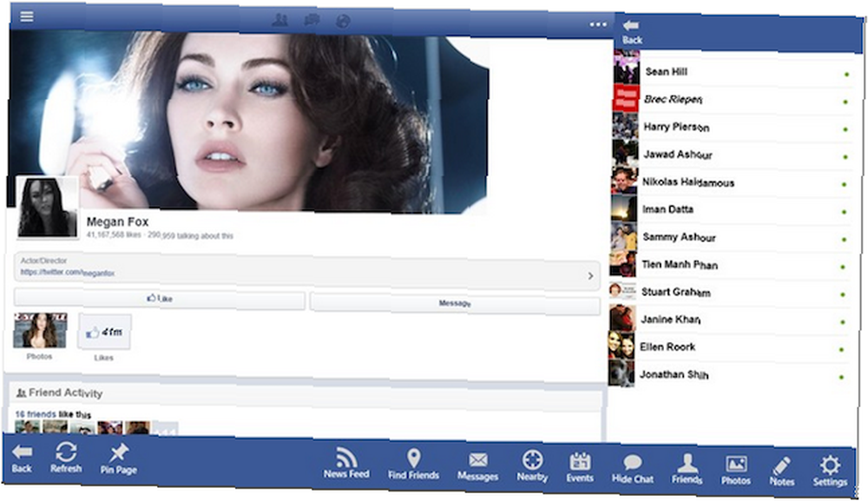
Task: Click Stuart Graham's avatar thumbnail
Action: coord(622,290)
